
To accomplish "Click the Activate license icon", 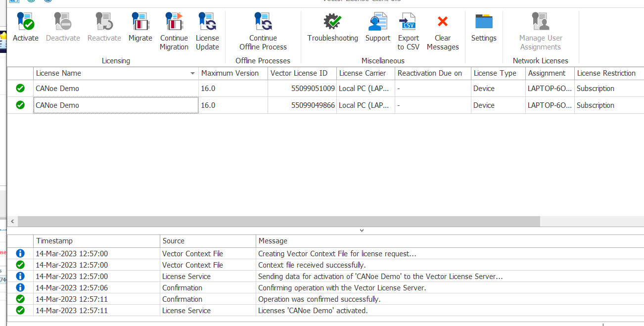I will click(x=25, y=22).
